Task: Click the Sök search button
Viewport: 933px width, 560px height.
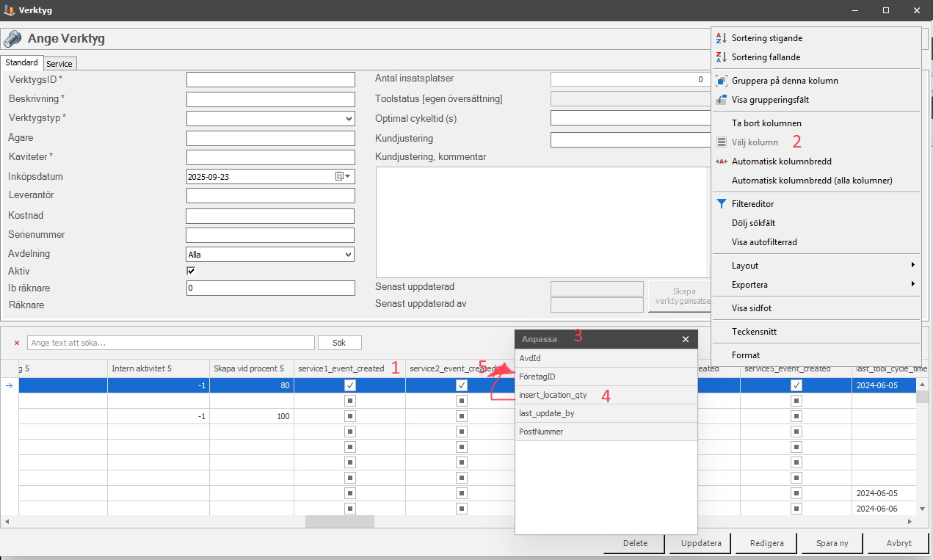Action: (339, 343)
